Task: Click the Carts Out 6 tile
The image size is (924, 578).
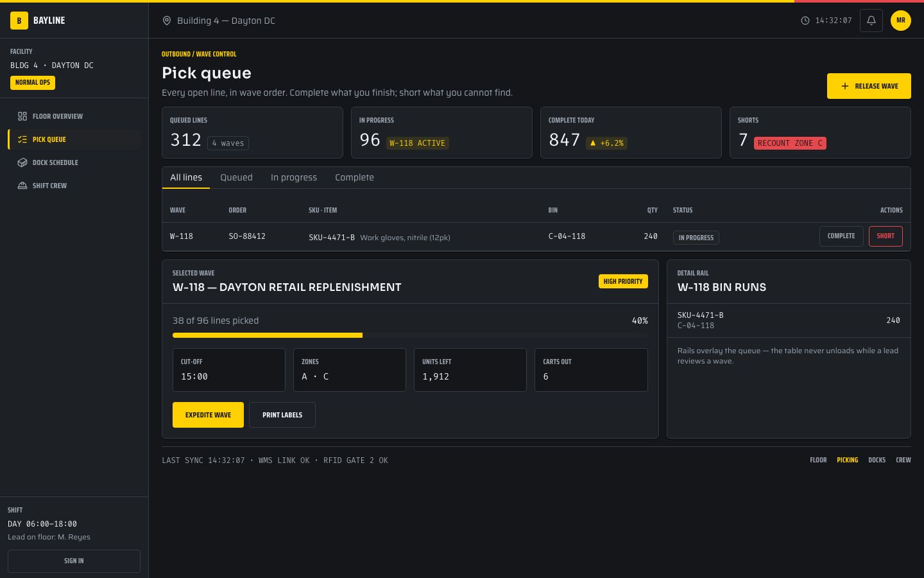Action: point(591,370)
